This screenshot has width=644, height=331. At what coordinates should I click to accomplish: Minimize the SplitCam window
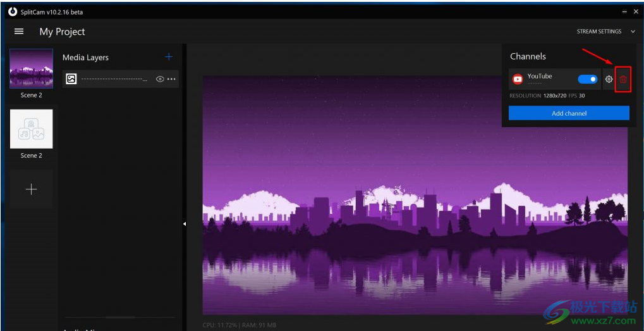[624, 12]
